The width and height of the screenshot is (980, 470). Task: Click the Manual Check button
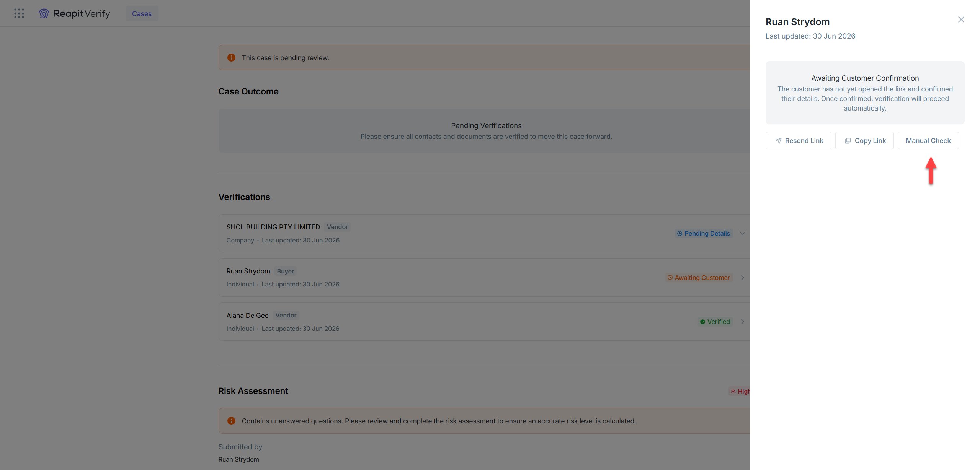928,141
